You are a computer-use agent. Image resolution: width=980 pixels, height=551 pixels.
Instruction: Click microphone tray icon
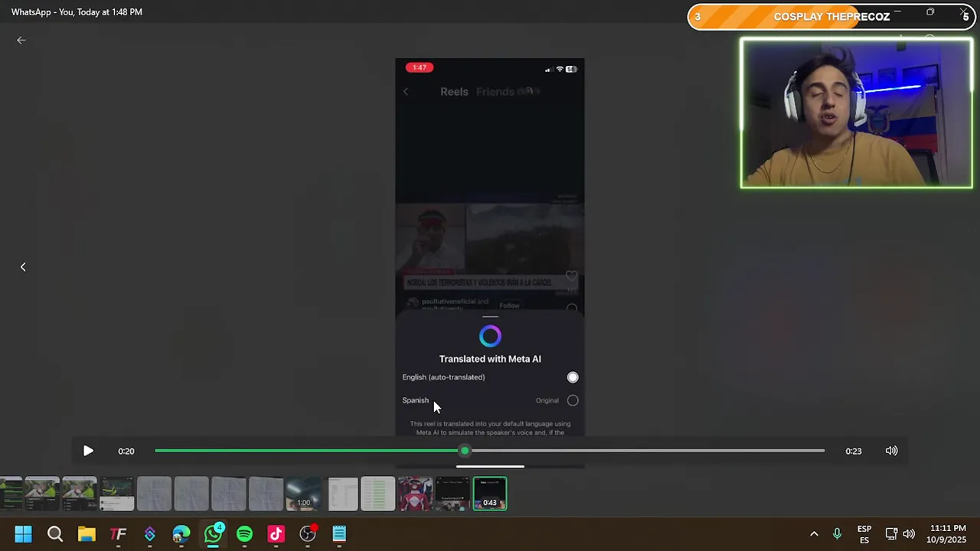point(837,534)
